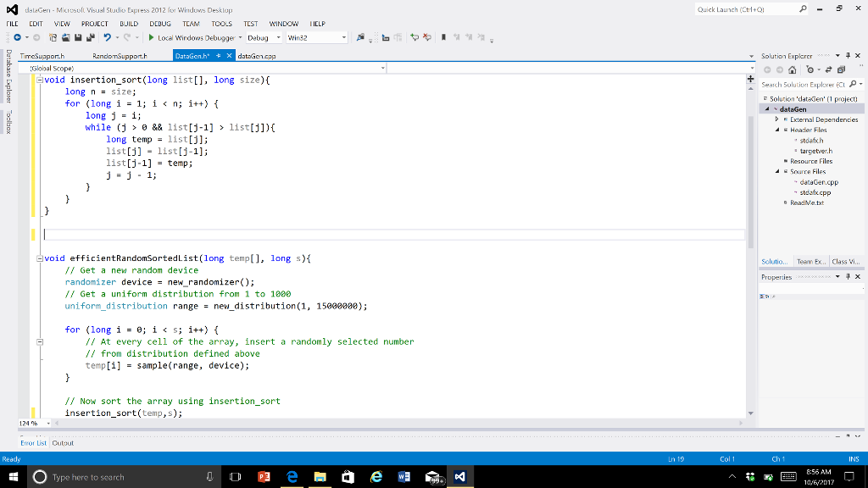The image size is (868, 488).
Task: Switch to the RandomSupport.h tab
Action: (x=120, y=56)
